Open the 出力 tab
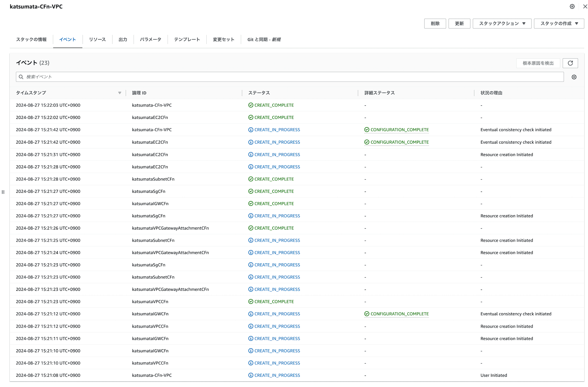The height and width of the screenshot is (387, 588). point(123,39)
